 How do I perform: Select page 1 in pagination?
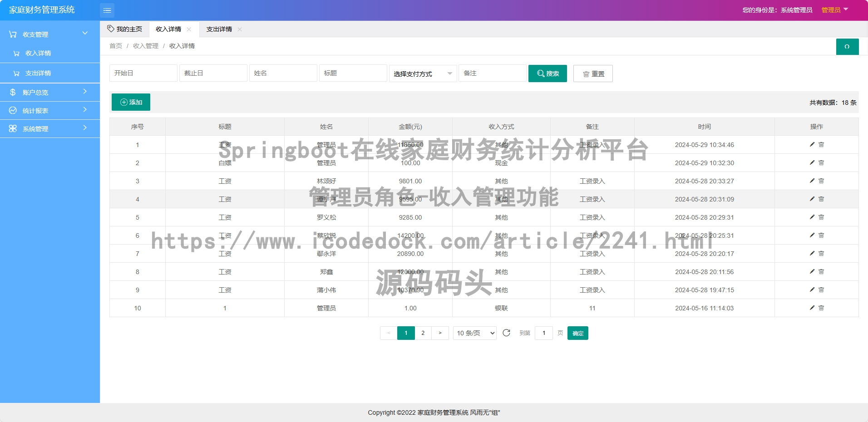pos(406,333)
